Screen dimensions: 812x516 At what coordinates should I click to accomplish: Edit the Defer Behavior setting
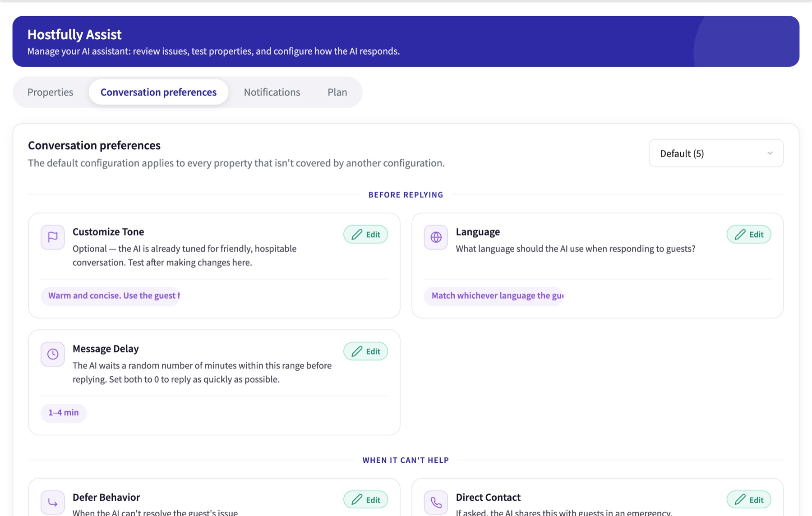click(x=365, y=500)
